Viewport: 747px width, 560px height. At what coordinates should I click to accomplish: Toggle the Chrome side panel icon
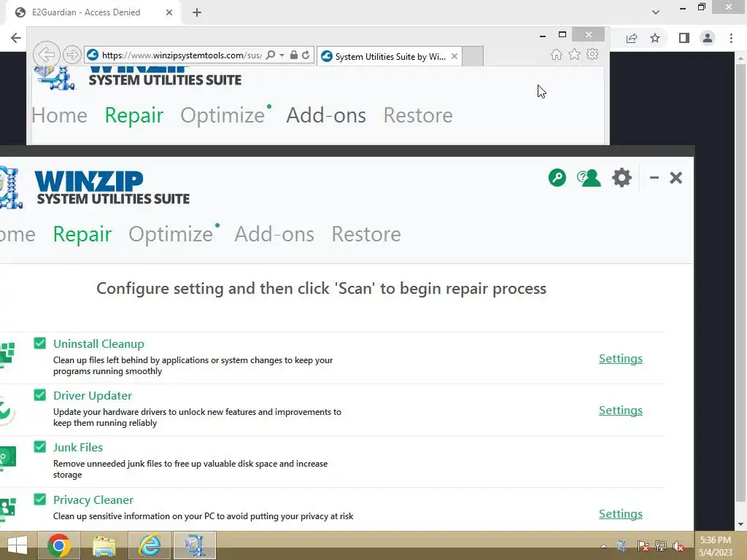pos(684,38)
